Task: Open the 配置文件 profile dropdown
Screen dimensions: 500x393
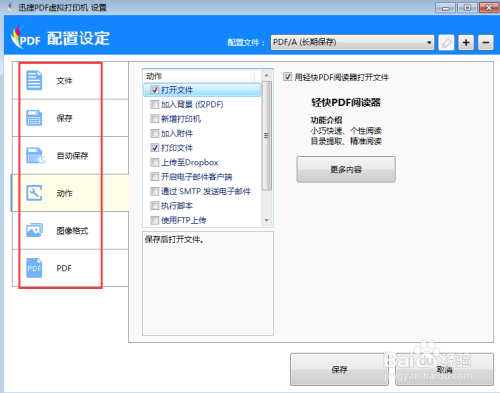Action: pos(352,42)
